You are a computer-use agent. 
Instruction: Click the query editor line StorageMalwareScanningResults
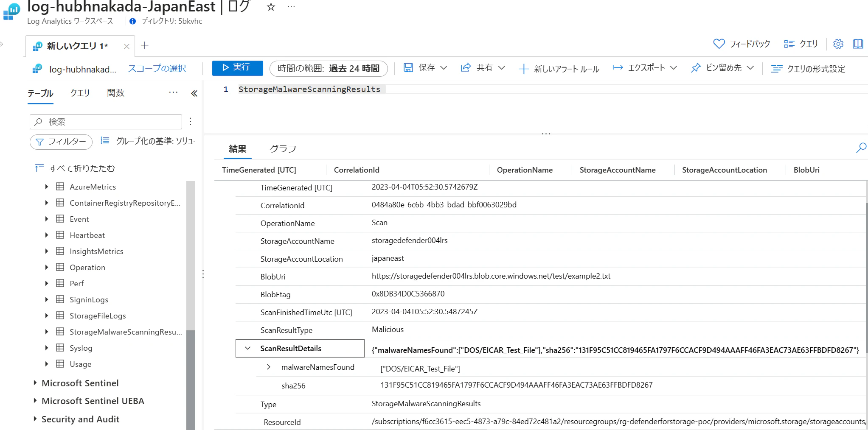pyautogui.click(x=309, y=89)
